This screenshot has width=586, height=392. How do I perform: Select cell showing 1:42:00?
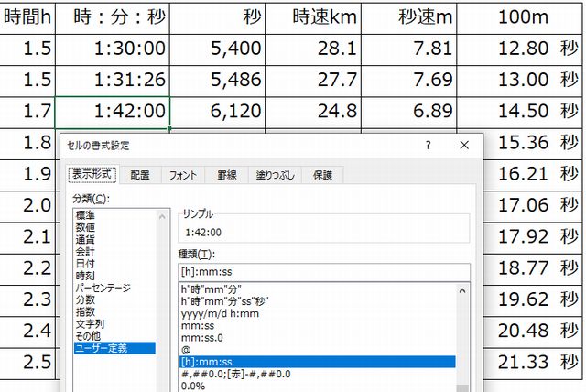click(x=113, y=113)
